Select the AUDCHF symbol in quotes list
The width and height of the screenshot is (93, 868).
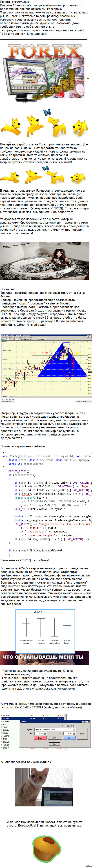pyautogui.click(x=6, y=724)
